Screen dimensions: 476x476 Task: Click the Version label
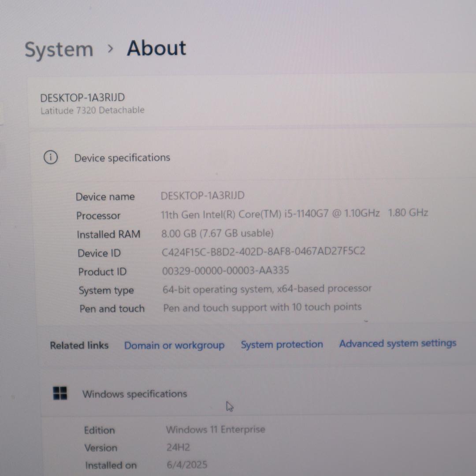[x=101, y=448]
